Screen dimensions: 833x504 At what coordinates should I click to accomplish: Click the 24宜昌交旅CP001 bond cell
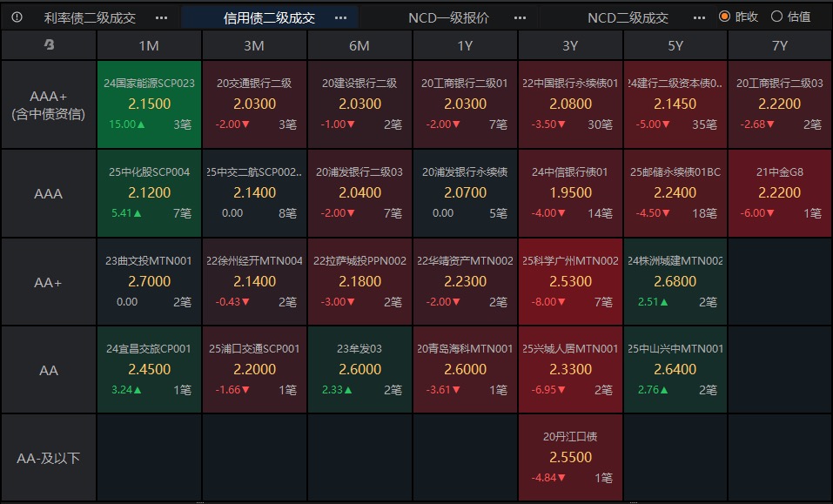pyautogui.click(x=149, y=370)
